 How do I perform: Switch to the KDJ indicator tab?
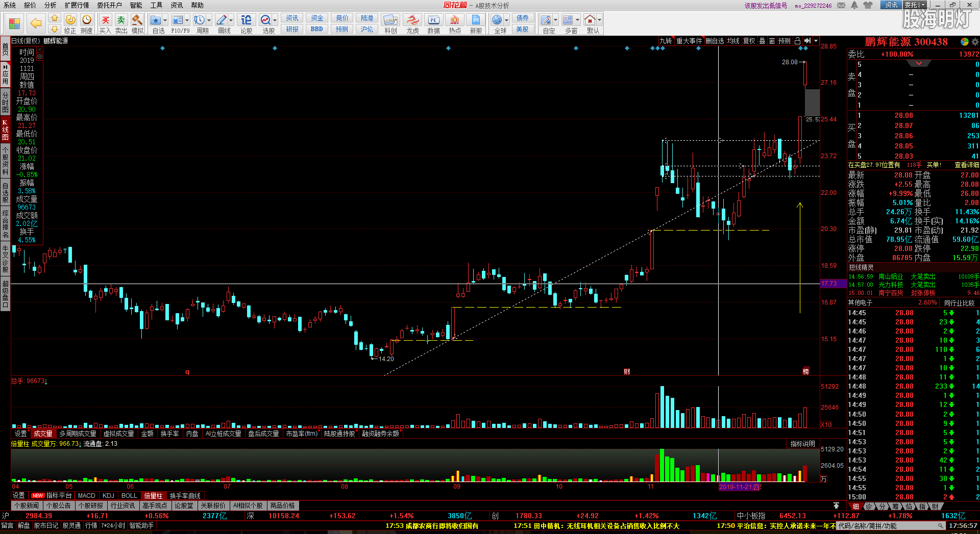(108, 496)
